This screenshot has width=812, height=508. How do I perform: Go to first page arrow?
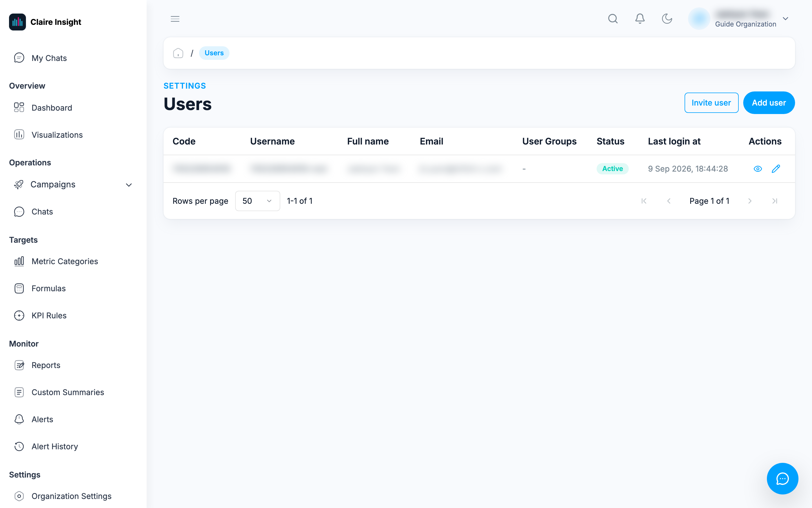(644, 201)
